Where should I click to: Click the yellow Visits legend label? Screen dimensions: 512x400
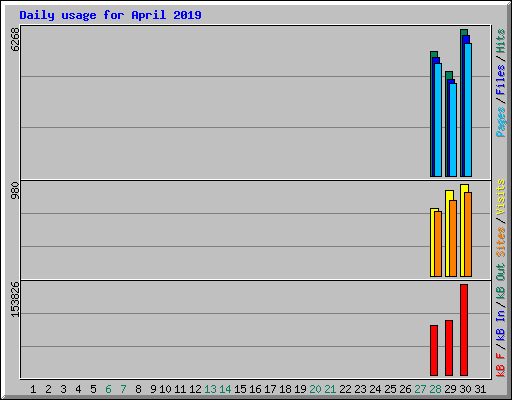501,197
